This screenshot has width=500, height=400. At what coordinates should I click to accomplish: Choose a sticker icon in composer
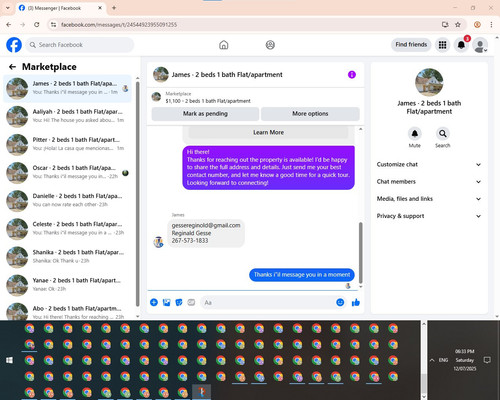179,302
